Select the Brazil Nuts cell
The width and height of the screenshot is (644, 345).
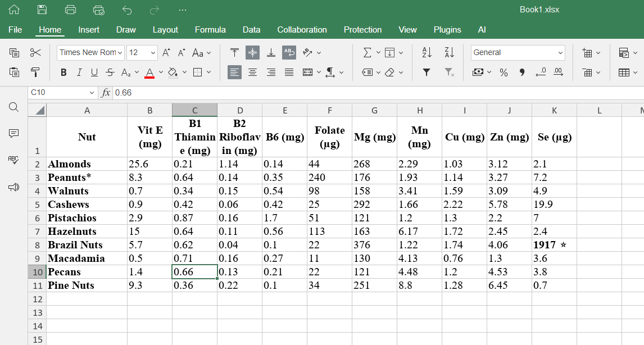pyautogui.click(x=87, y=245)
